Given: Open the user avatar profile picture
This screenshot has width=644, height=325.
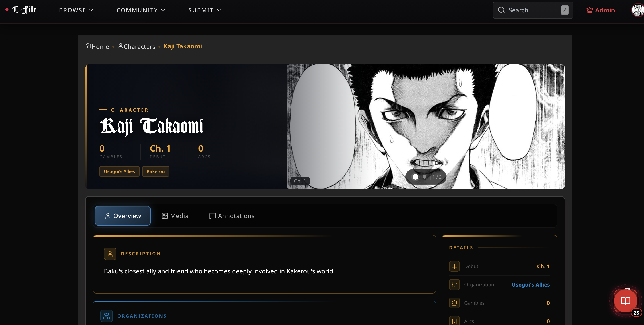Looking at the screenshot, I should point(638,10).
